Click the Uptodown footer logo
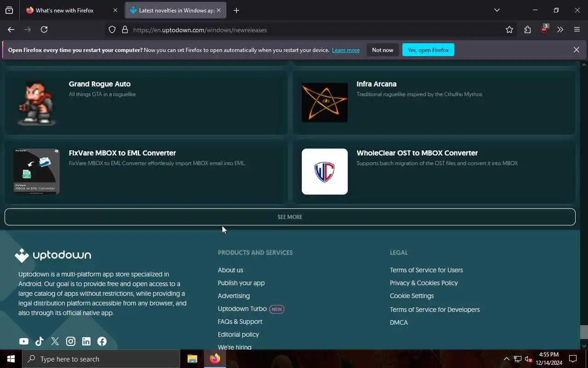Viewport: 588px width, 368px height. point(53,255)
